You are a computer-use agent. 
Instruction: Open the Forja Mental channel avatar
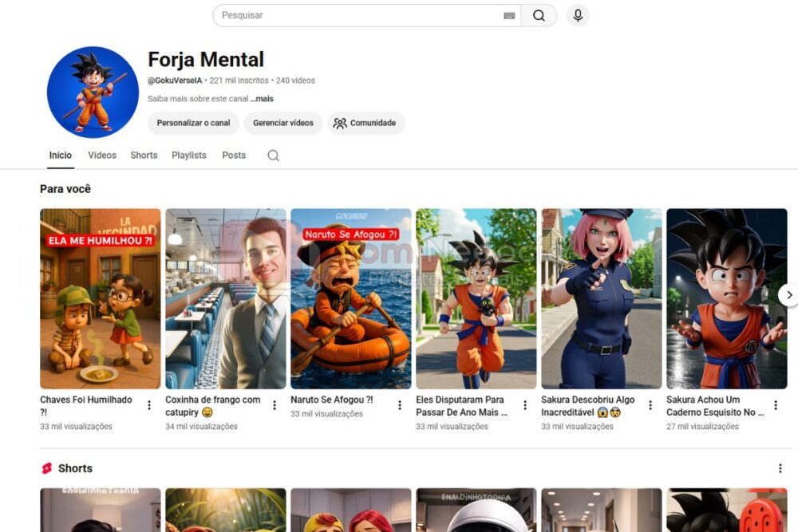(x=93, y=92)
